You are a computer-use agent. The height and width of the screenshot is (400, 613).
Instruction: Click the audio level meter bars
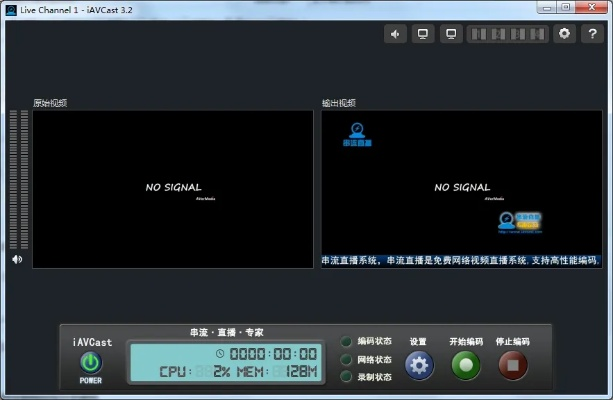click(x=18, y=179)
